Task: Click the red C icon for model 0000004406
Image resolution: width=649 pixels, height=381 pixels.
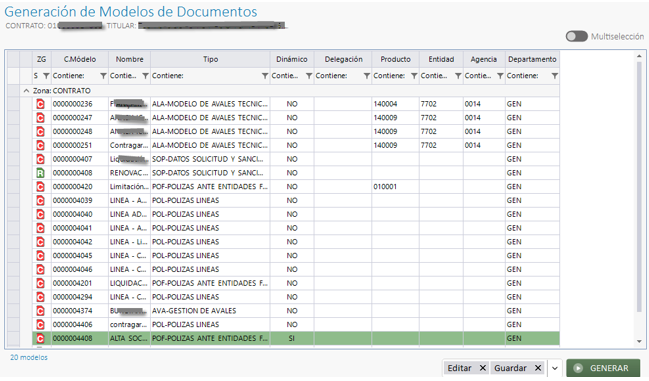Action: point(40,324)
